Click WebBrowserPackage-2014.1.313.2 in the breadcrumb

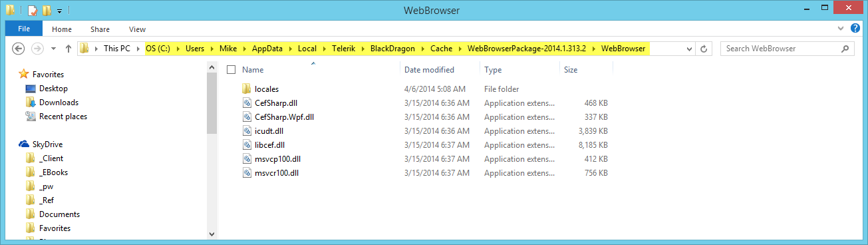click(x=527, y=49)
